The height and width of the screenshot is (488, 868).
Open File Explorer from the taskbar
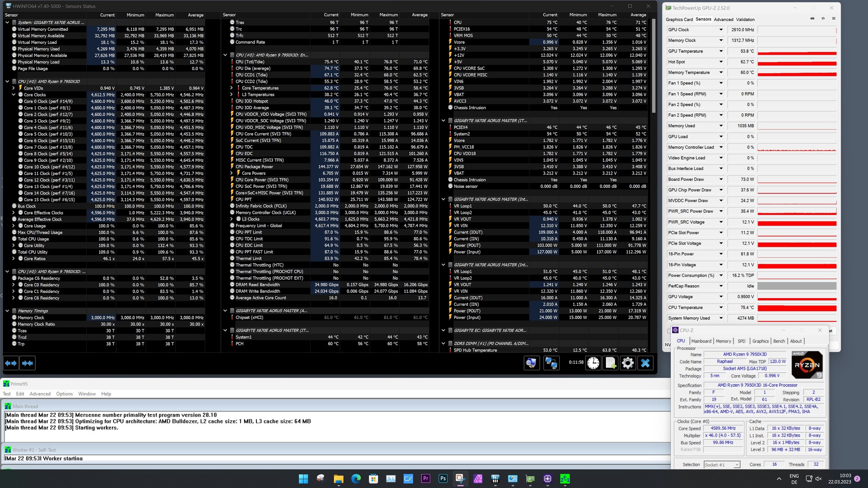338,479
